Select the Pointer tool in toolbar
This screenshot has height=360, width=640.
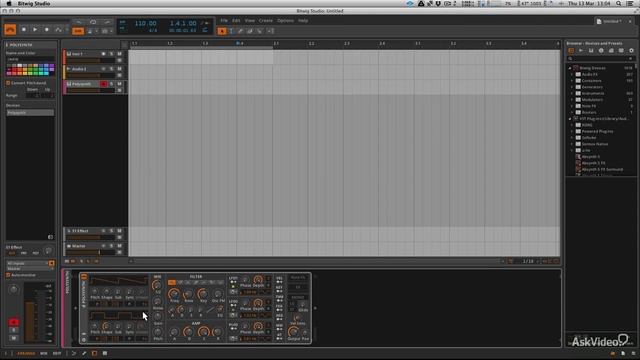222,31
